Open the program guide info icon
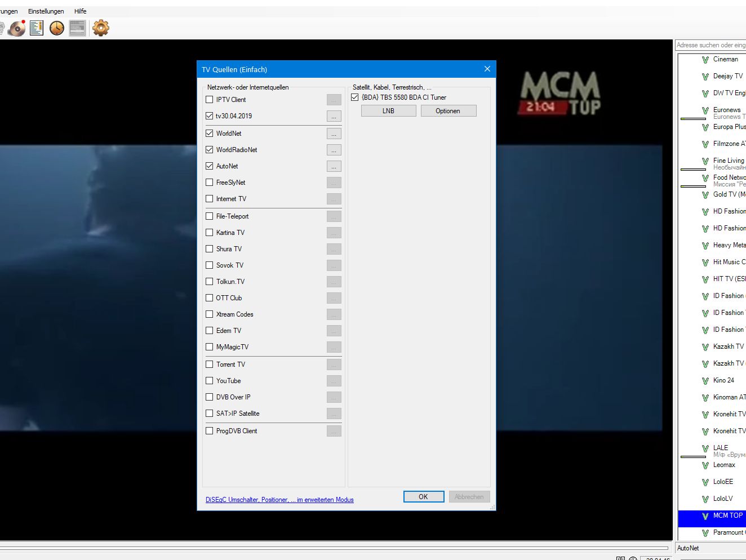The image size is (746, 560). (x=37, y=28)
